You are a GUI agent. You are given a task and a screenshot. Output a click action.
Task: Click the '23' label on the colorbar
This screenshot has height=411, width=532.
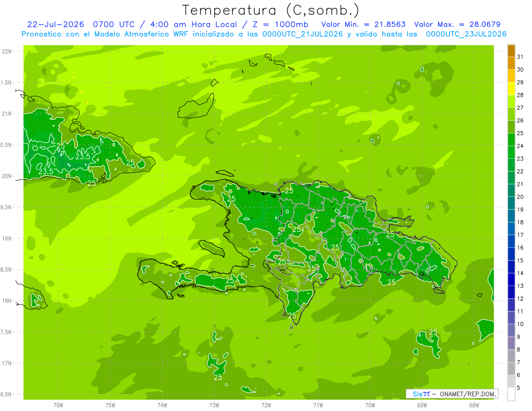point(520,159)
